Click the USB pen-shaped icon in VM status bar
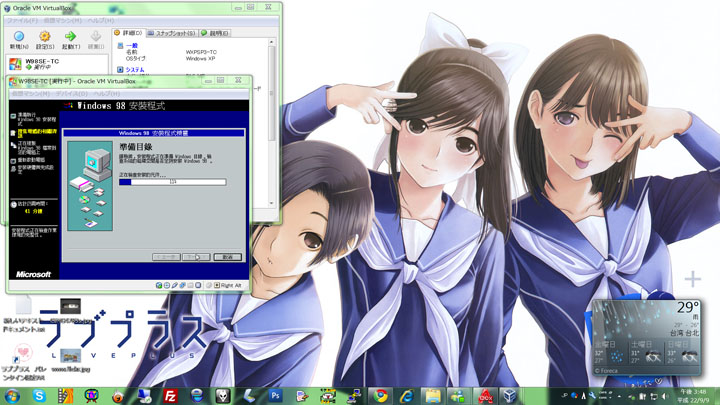This screenshot has width=720, height=405. point(174,285)
